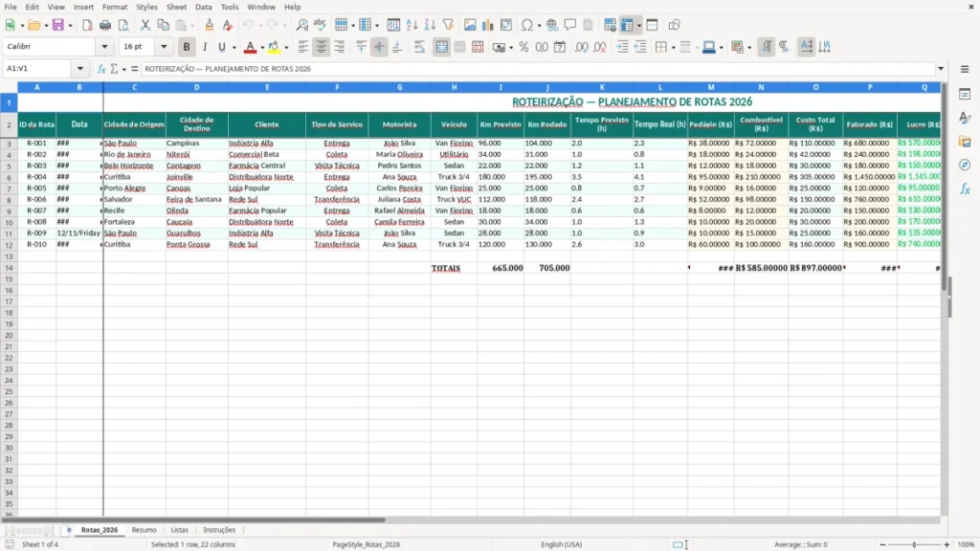Open the Tools menu
Image resolution: width=980 pixels, height=551 pixels.
pos(230,7)
